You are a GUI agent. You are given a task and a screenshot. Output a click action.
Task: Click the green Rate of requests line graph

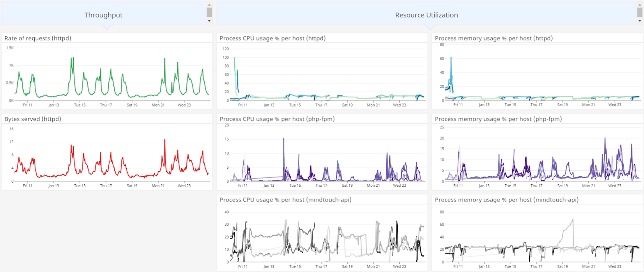pos(112,76)
